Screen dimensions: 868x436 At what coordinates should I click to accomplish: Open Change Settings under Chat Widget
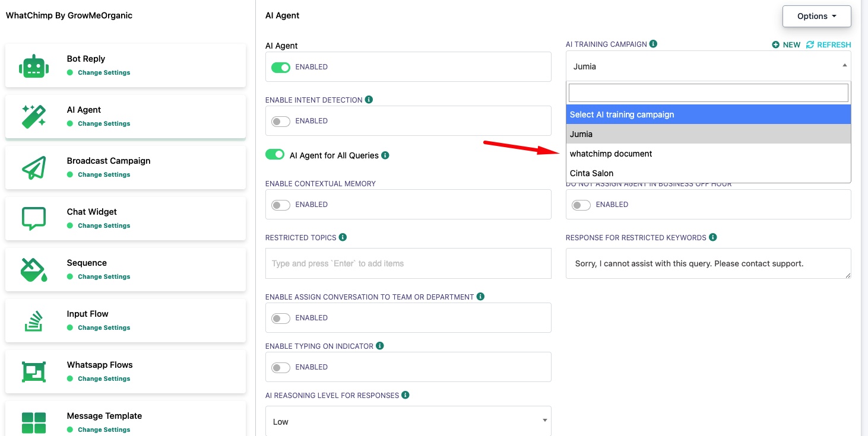(104, 225)
